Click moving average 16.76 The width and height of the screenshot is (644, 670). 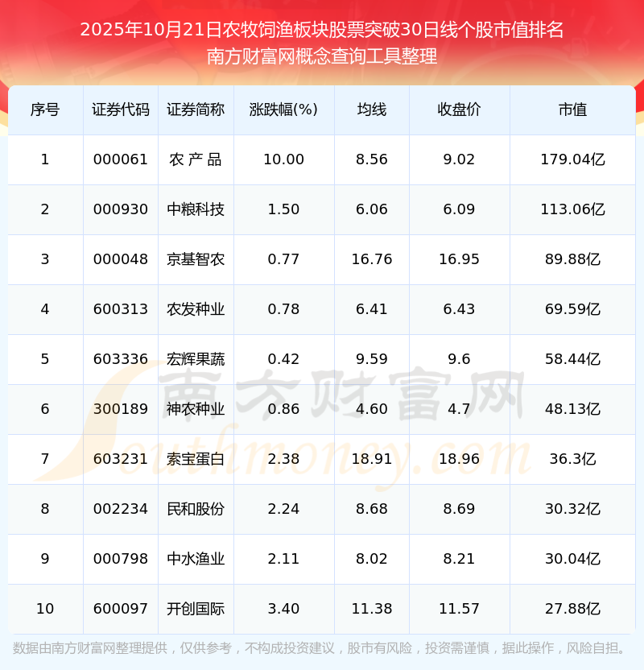(x=372, y=259)
